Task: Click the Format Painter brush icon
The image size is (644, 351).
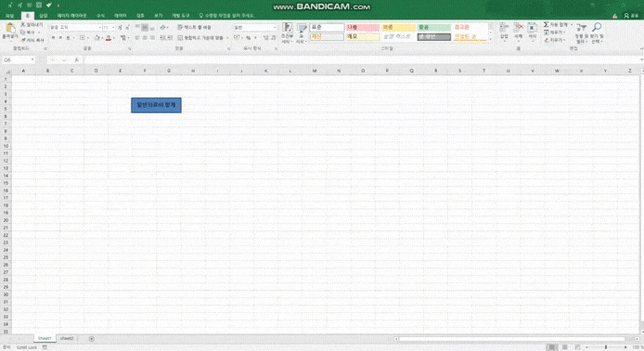Action: [x=23, y=40]
